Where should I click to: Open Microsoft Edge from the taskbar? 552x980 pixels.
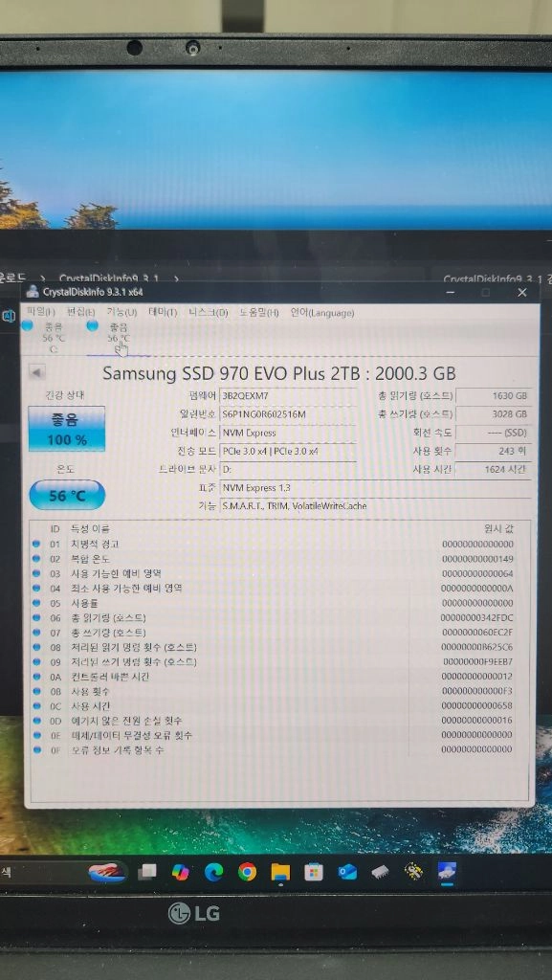[x=213, y=871]
